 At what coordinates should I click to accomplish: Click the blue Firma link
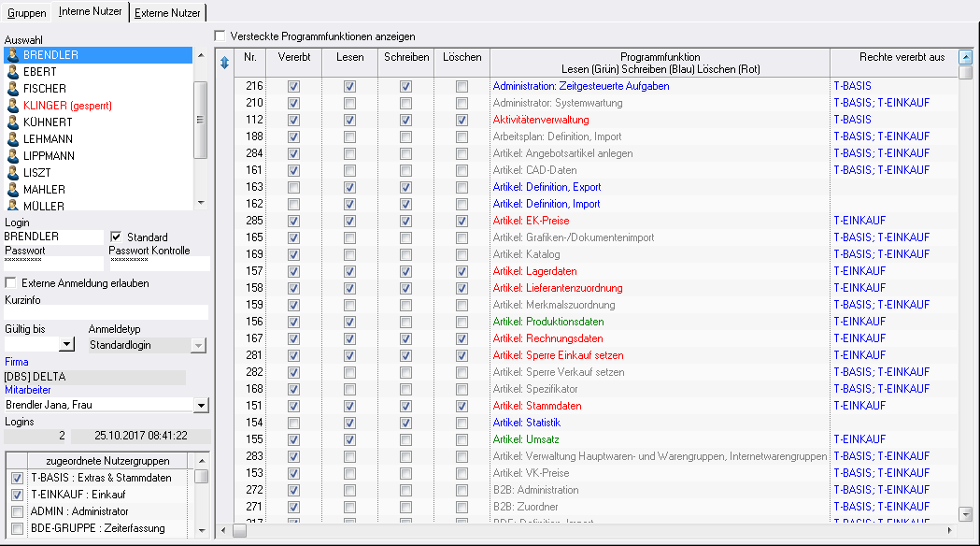[x=16, y=362]
